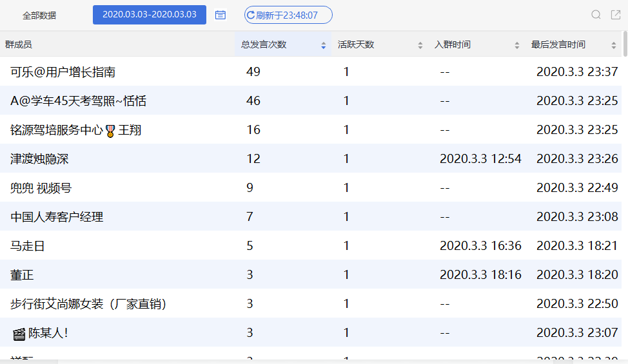
Task: Select member 兜兜 视频号
Action: [41, 188]
